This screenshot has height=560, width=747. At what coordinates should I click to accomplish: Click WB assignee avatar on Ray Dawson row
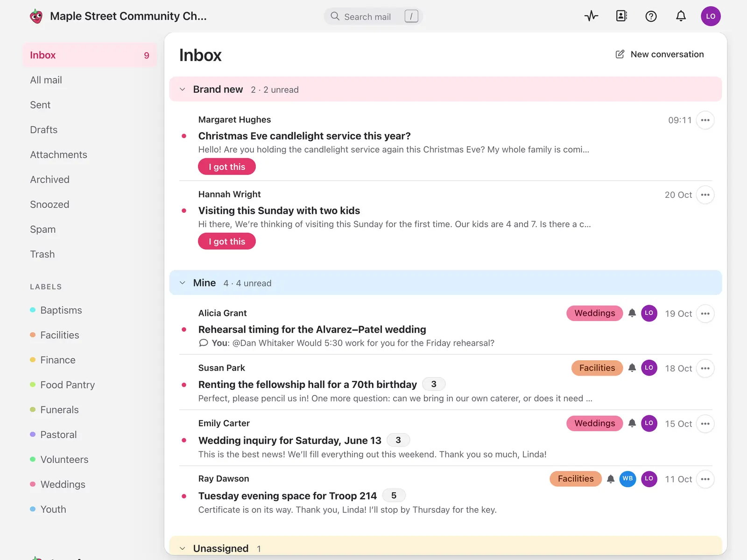(x=627, y=479)
